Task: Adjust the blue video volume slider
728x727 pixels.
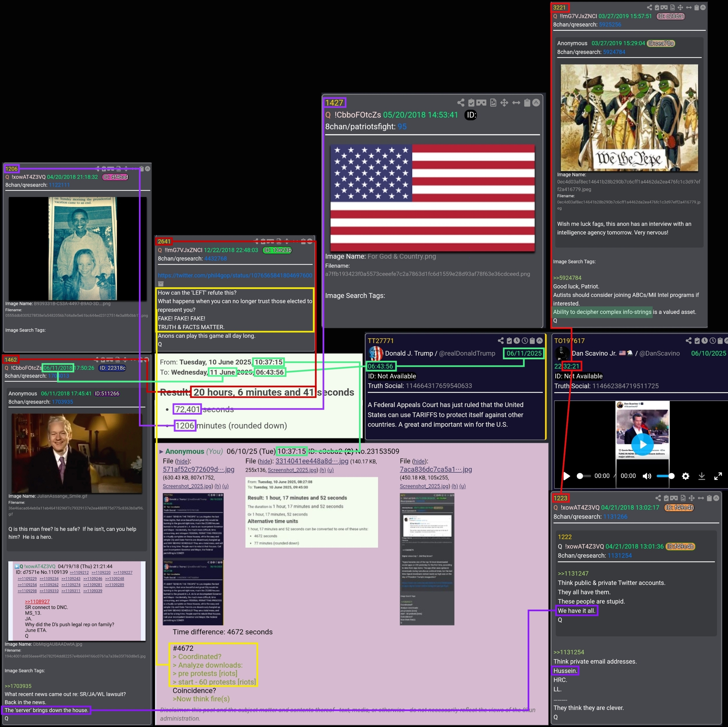Action: [x=666, y=476]
